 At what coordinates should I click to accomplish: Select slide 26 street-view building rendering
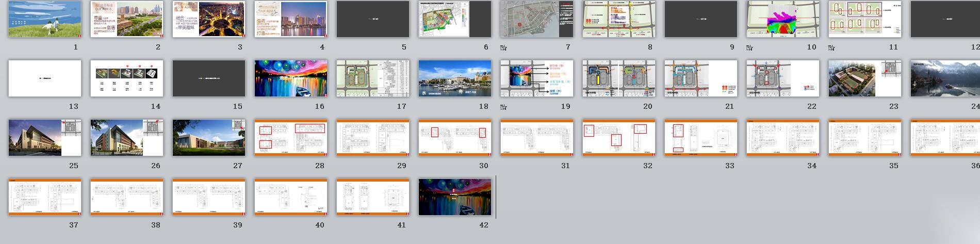127,138
